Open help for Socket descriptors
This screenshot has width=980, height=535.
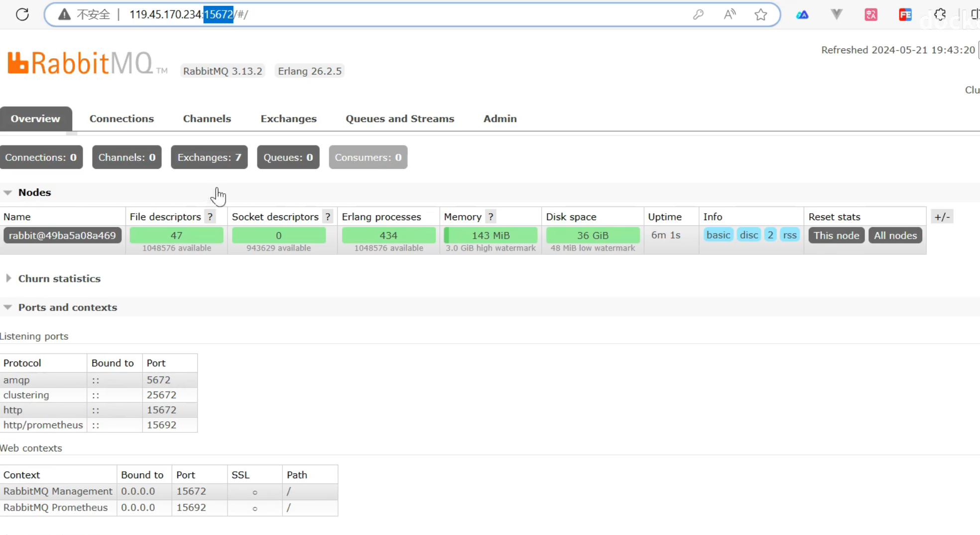[x=328, y=217]
